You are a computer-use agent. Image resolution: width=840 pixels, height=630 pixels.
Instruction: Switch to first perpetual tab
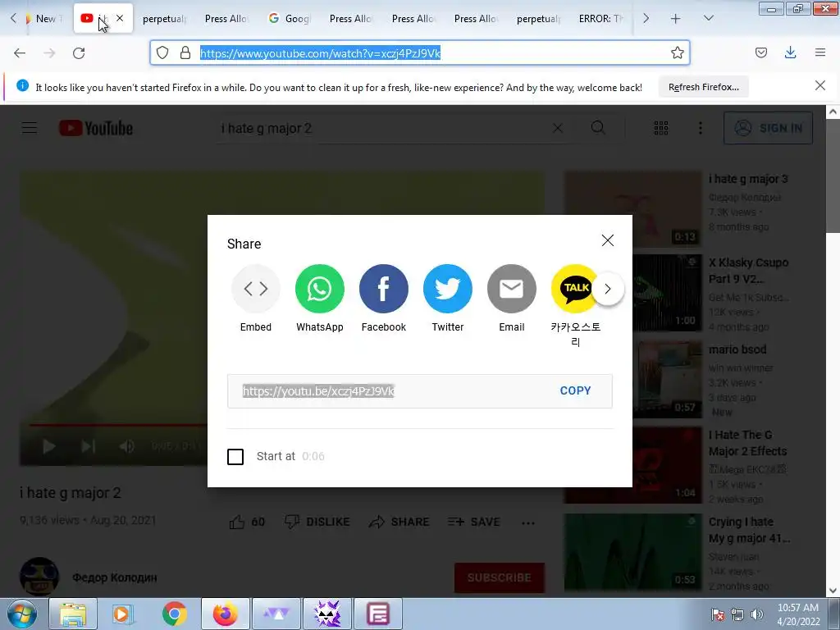tap(164, 19)
